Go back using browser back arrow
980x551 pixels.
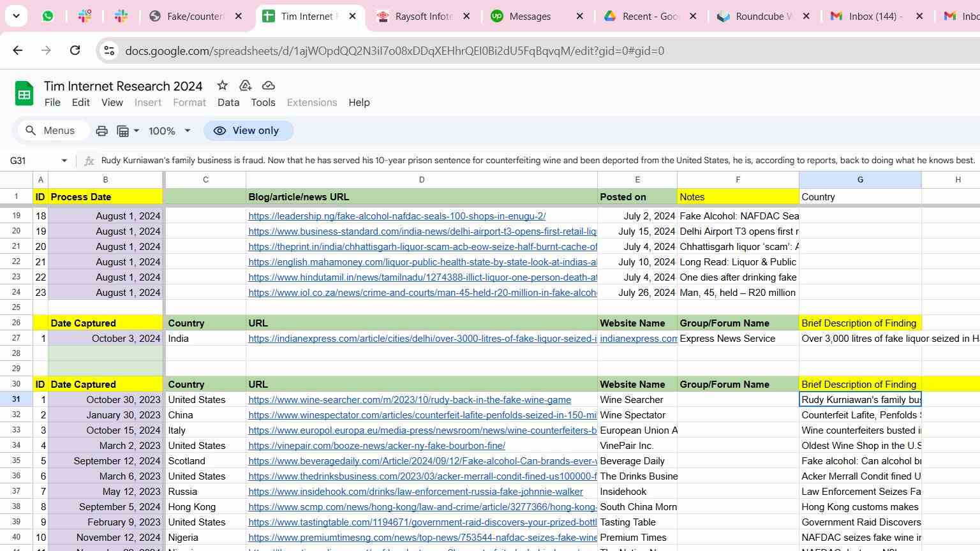(x=18, y=50)
